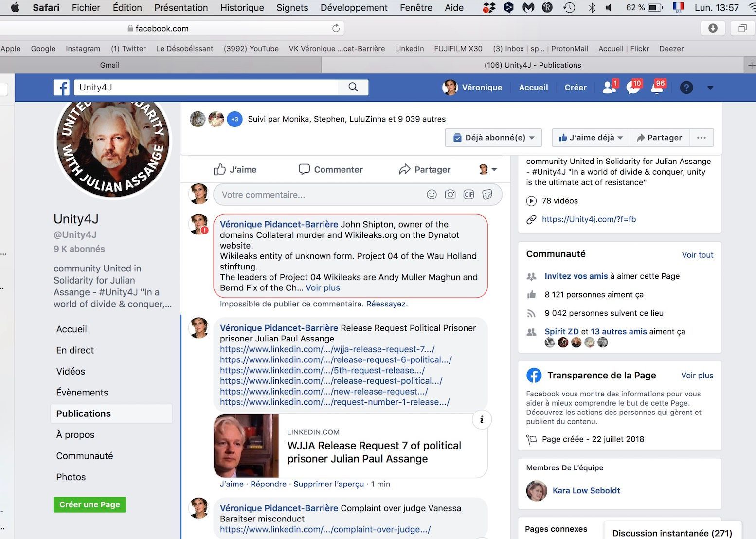Open friend requests icon
The height and width of the screenshot is (539, 756).
tap(609, 88)
